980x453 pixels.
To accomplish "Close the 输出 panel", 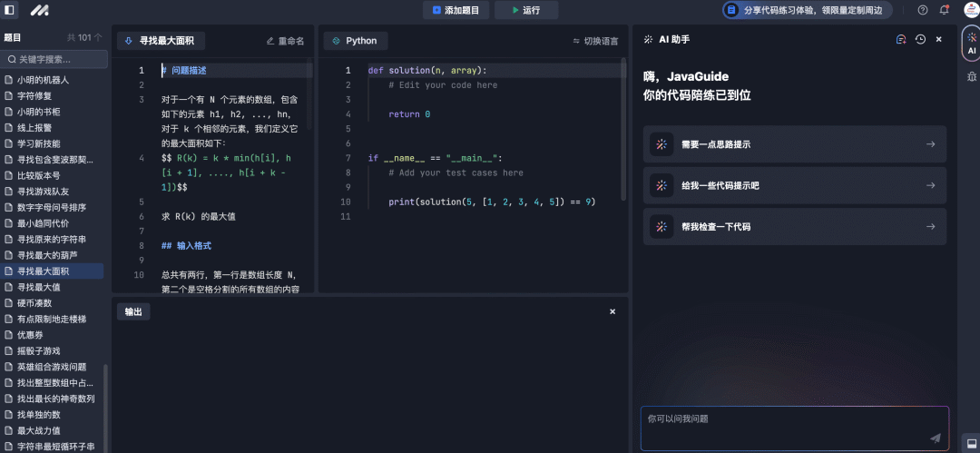I will coord(612,311).
